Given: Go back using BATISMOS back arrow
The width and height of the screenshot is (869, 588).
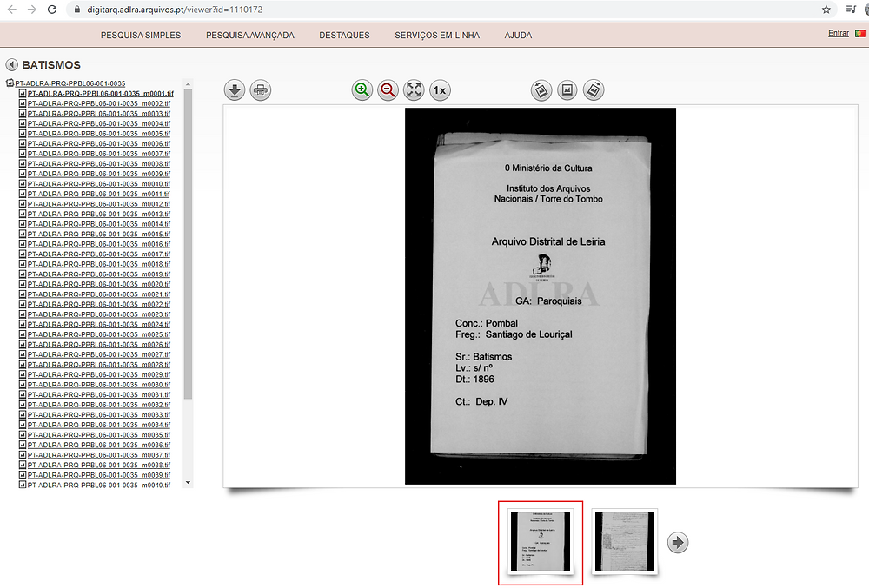Looking at the screenshot, I should pos(11,65).
